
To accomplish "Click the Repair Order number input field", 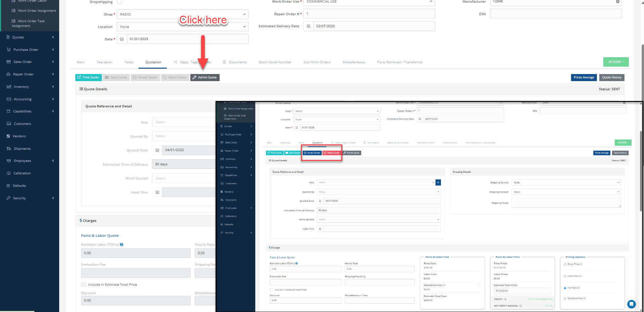I will 369,14.
